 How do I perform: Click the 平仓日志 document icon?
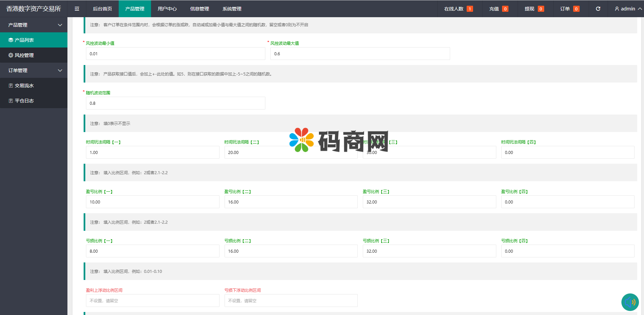11,101
